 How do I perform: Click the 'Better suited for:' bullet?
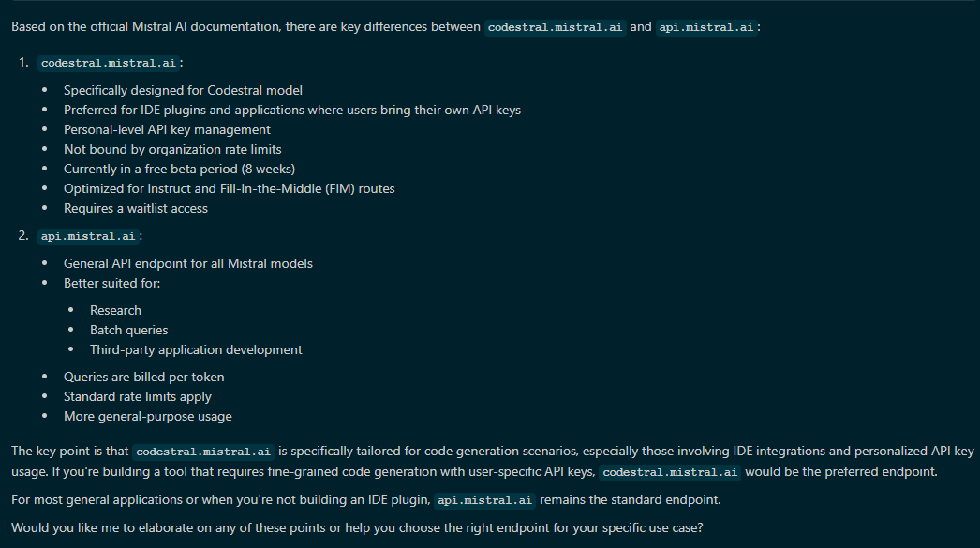click(111, 284)
